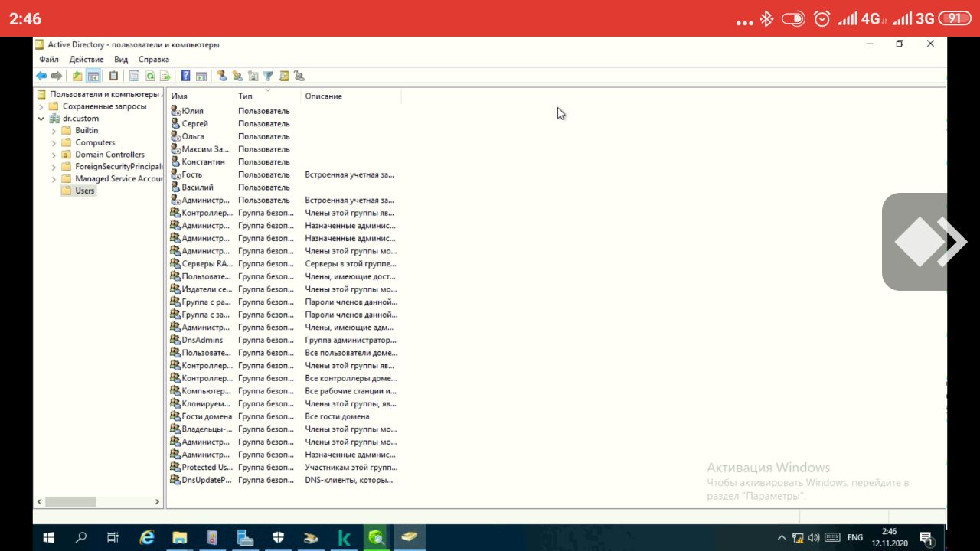Go up one level with the folder-arrow icon
This screenshot has height=551, width=980.
77,76
